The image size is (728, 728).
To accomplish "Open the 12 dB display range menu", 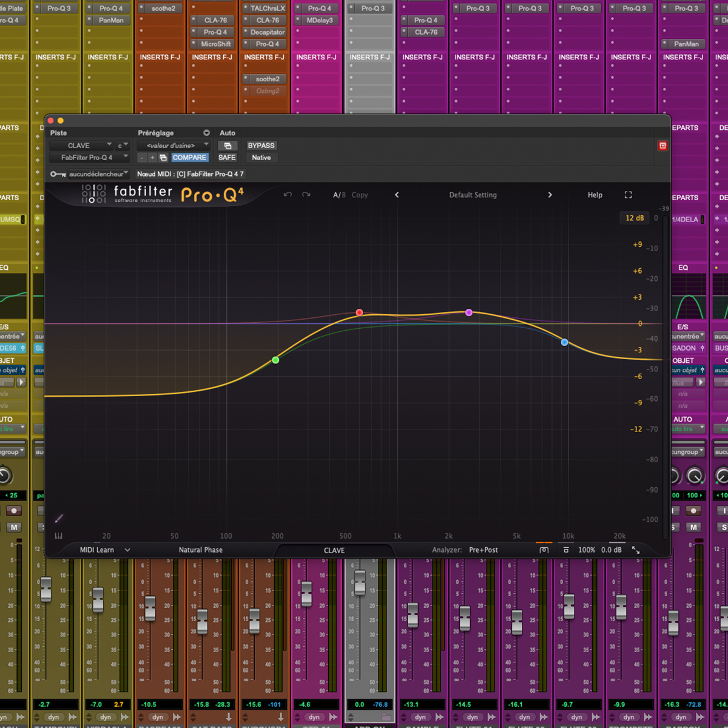I will (635, 218).
